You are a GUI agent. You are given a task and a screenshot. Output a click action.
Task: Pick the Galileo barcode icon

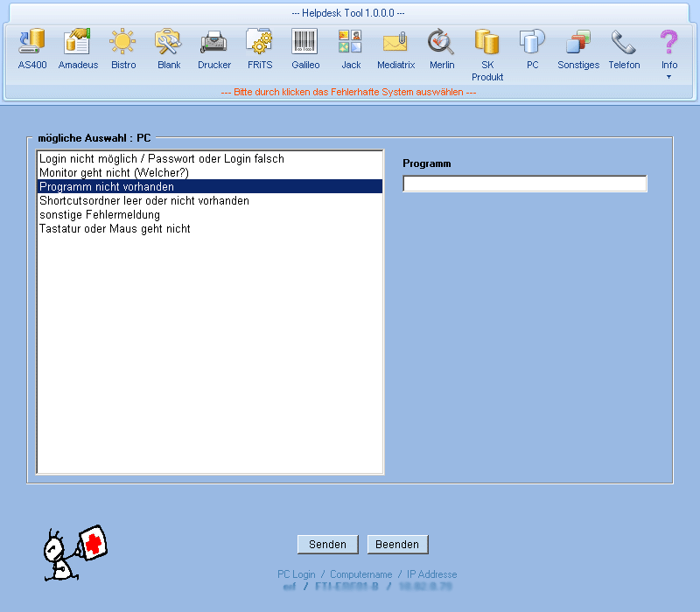click(305, 43)
